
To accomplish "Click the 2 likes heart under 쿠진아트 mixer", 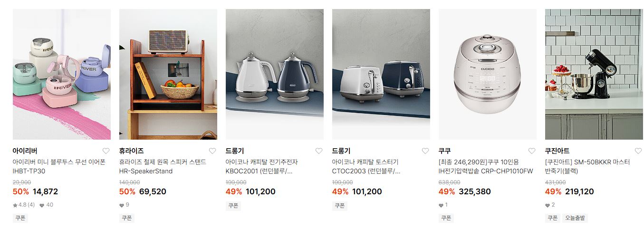I will tap(550, 205).
